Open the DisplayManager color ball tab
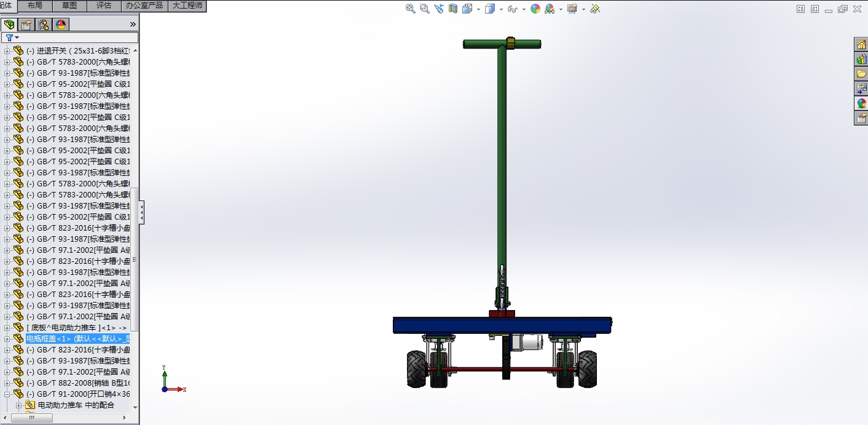The height and width of the screenshot is (425, 868). pyautogui.click(x=60, y=25)
